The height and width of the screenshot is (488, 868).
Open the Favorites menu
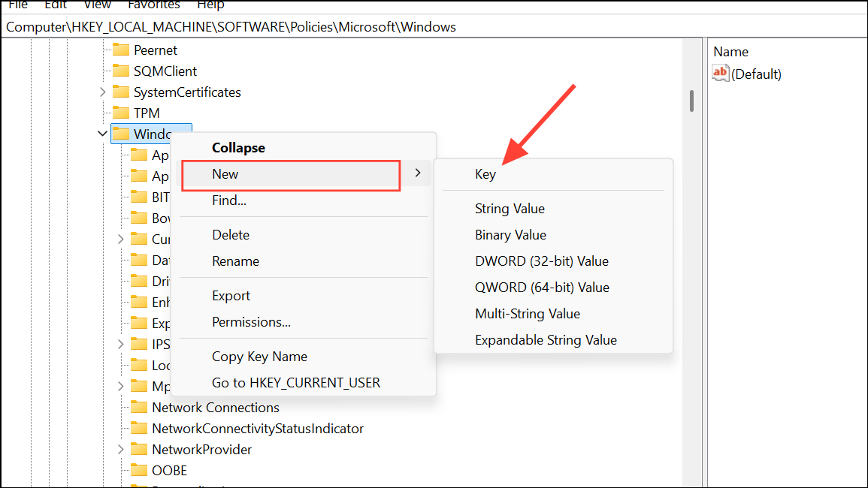153,6
